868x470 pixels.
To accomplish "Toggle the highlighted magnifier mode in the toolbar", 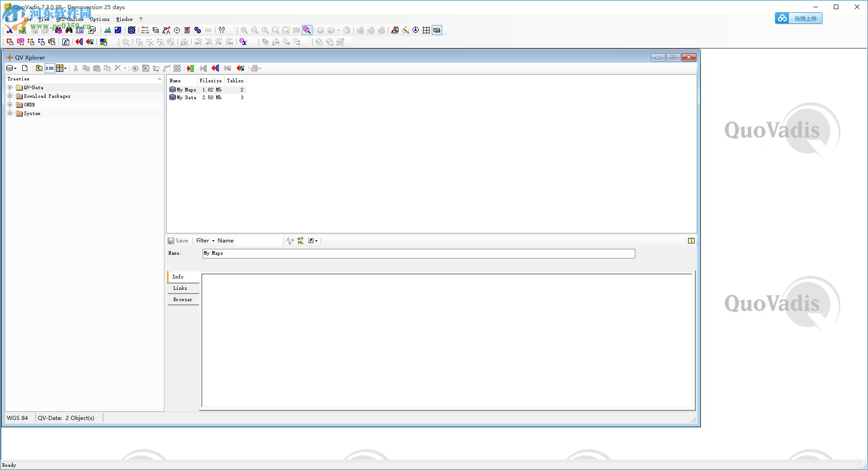I will (x=307, y=30).
